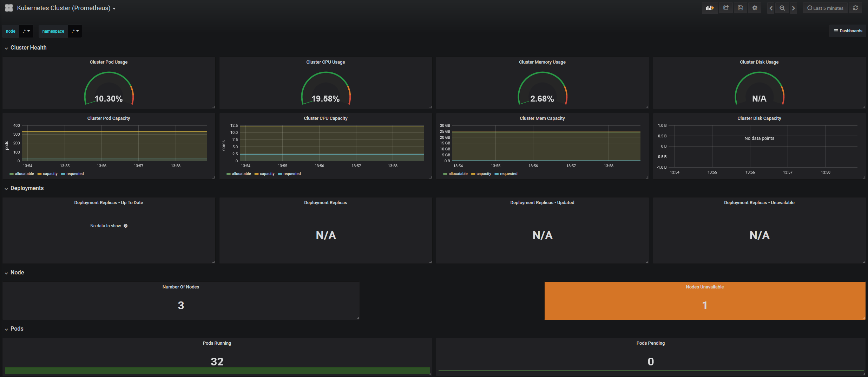The image size is (868, 377).
Task: Open the Cluster CPU Capacity panel title
Action: [x=325, y=118]
